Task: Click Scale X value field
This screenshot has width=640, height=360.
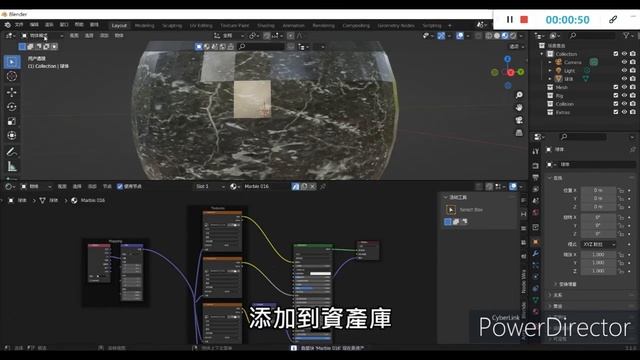Action: [598, 255]
